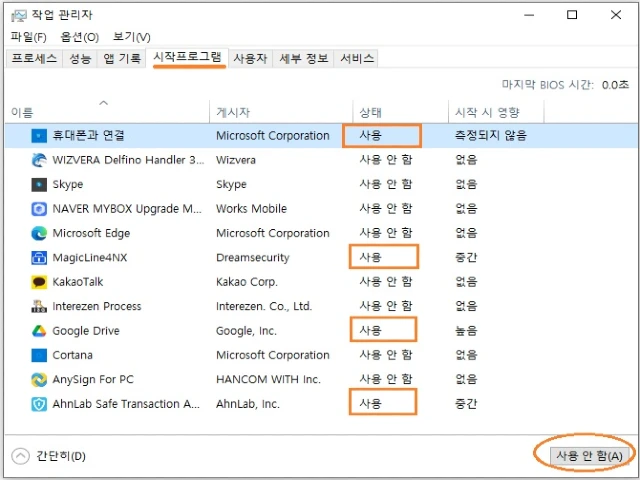Viewport: 640px width, 480px height.
Task: Click the Microsoft Edge icon
Action: [x=39, y=233]
